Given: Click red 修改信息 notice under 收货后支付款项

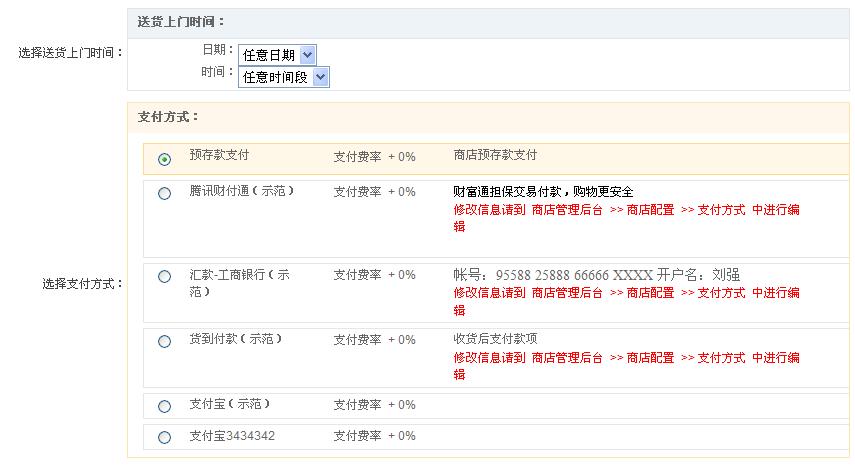Looking at the screenshot, I should [x=626, y=358].
